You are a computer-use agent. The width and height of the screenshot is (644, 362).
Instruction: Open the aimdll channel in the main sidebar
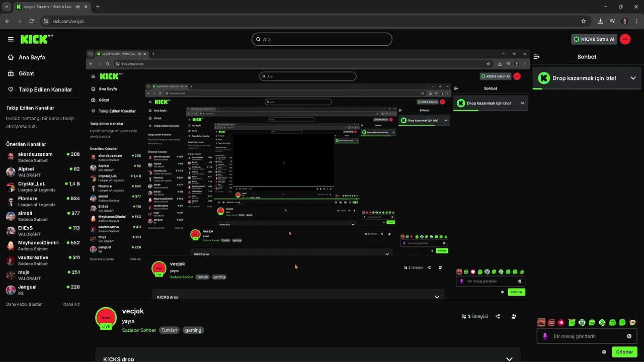tap(43, 216)
